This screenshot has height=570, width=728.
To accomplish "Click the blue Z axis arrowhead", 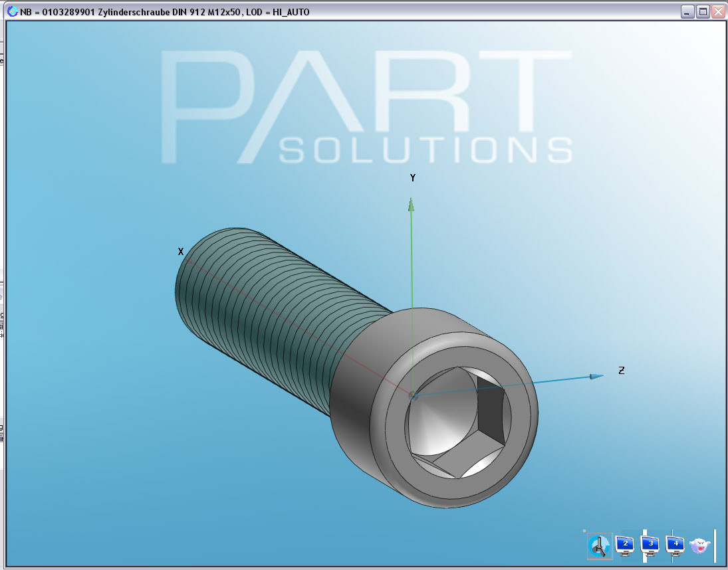I will coord(596,377).
